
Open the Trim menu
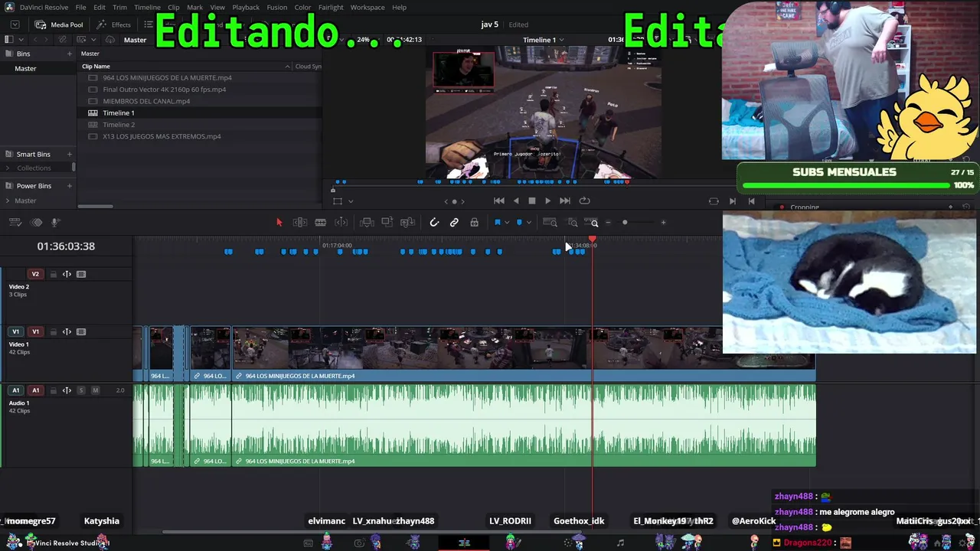[119, 8]
